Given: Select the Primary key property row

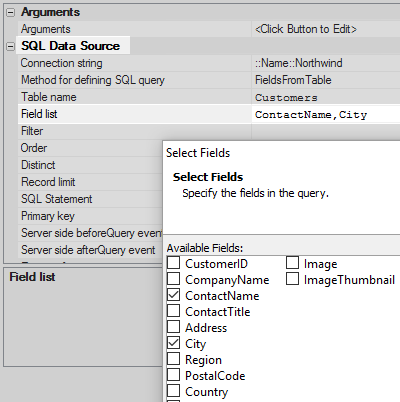Looking at the screenshot, I should [90, 216].
